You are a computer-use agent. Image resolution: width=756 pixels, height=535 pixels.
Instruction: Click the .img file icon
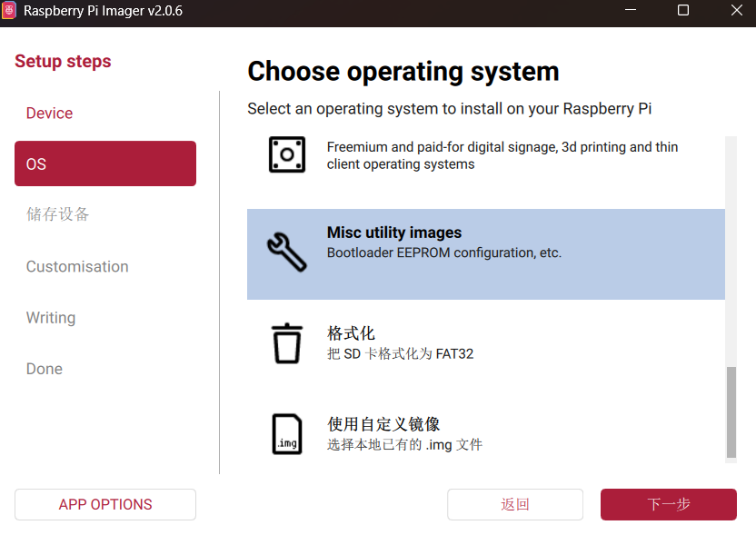(x=287, y=434)
